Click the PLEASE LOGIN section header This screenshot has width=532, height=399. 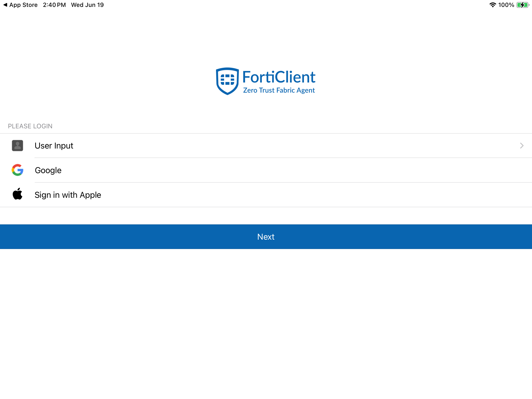tap(30, 126)
